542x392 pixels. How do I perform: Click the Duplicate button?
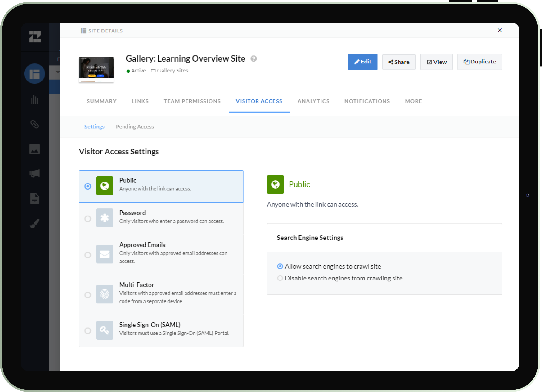[479, 62]
